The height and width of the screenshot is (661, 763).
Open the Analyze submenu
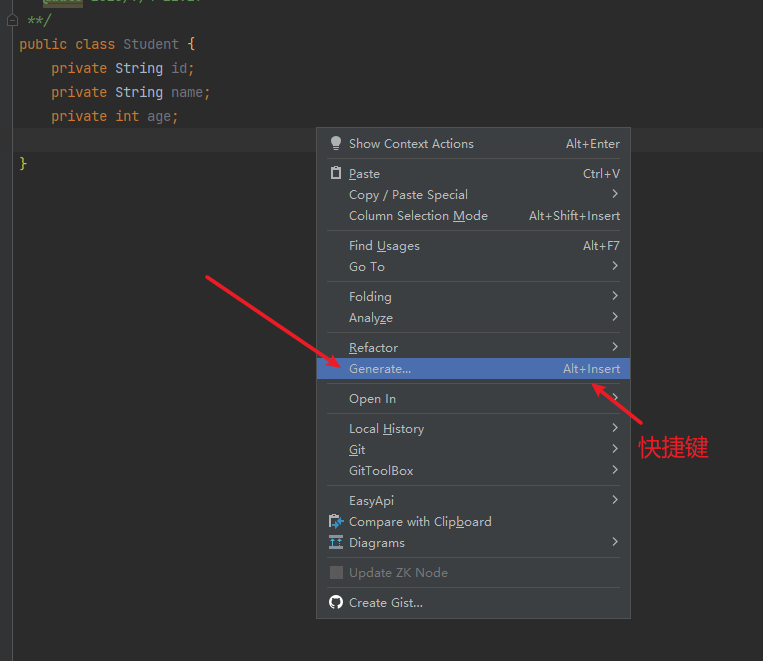tap(371, 317)
